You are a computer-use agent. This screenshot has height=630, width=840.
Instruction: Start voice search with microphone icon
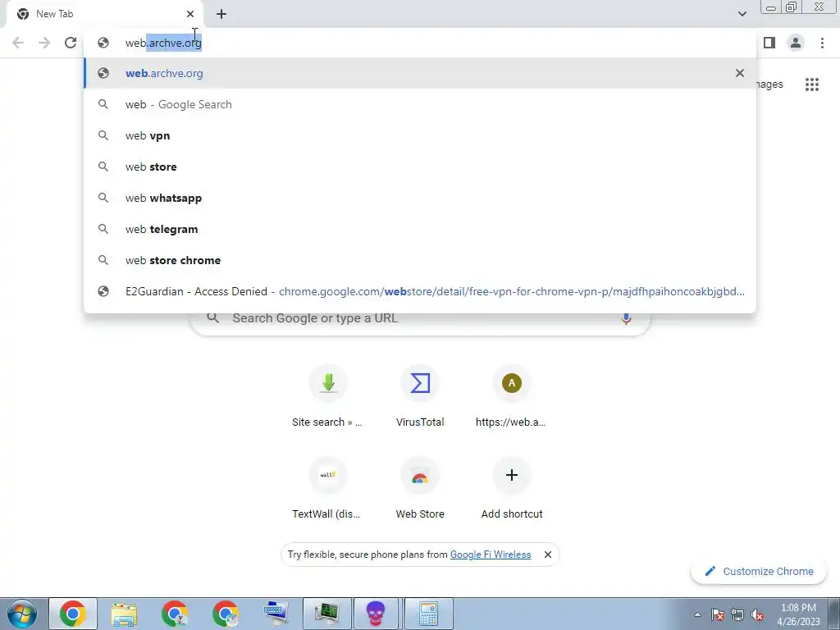(626, 318)
